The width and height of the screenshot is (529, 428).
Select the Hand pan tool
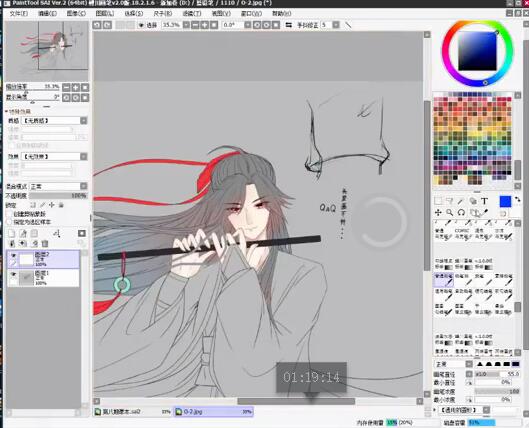click(x=474, y=213)
